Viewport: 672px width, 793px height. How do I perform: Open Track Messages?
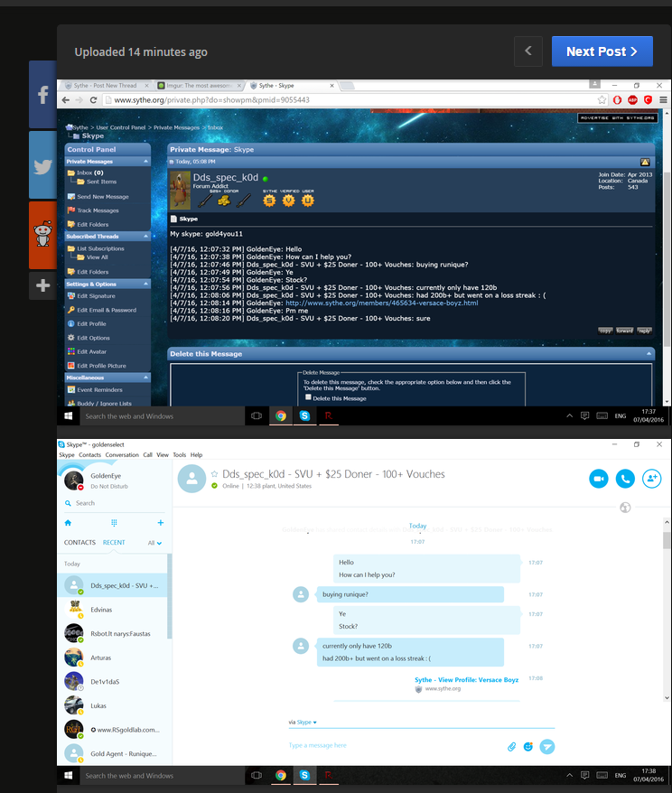98,210
